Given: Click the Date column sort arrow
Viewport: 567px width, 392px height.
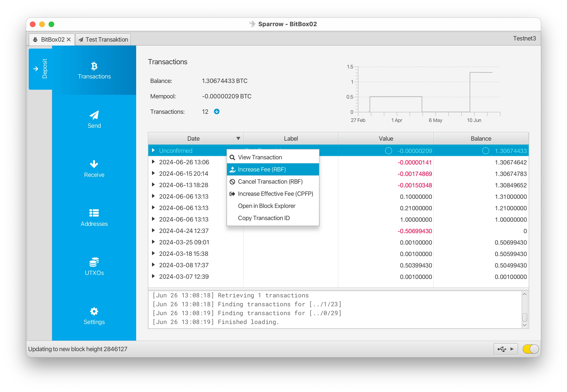Looking at the screenshot, I should 238,139.
